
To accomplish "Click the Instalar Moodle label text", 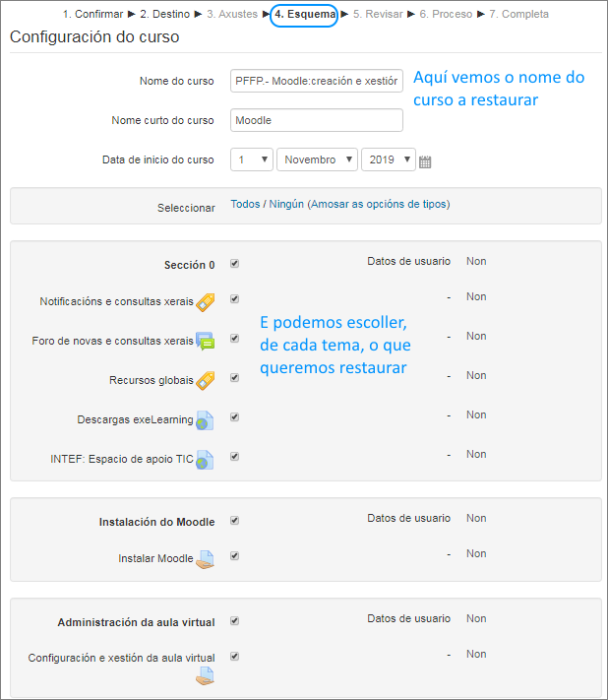I will [x=155, y=558].
